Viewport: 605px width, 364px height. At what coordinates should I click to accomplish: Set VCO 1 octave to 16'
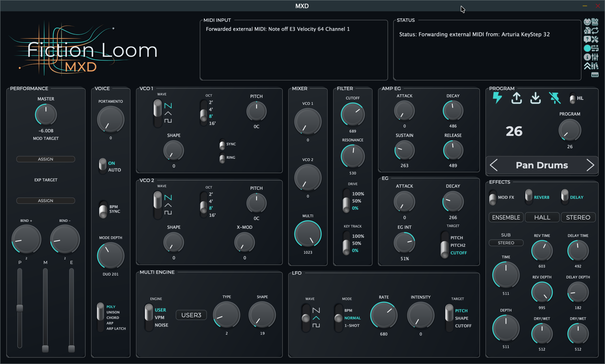(212, 123)
